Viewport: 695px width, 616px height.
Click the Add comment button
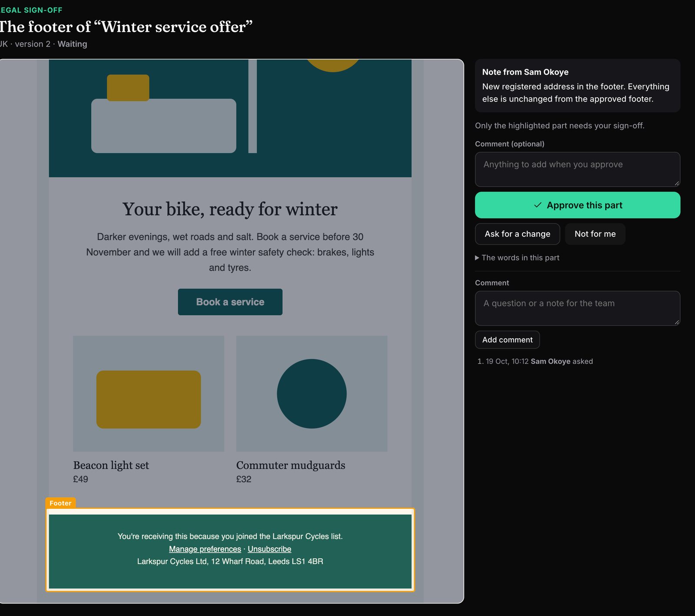point(507,339)
